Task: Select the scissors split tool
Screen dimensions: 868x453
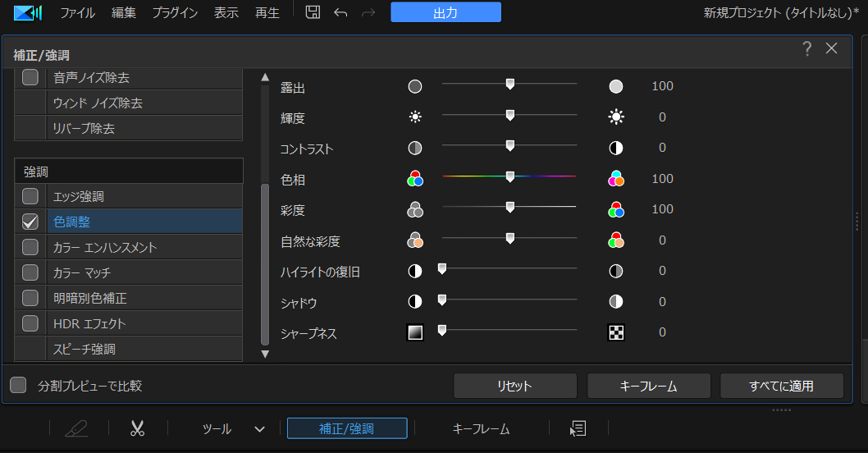Action: click(137, 428)
